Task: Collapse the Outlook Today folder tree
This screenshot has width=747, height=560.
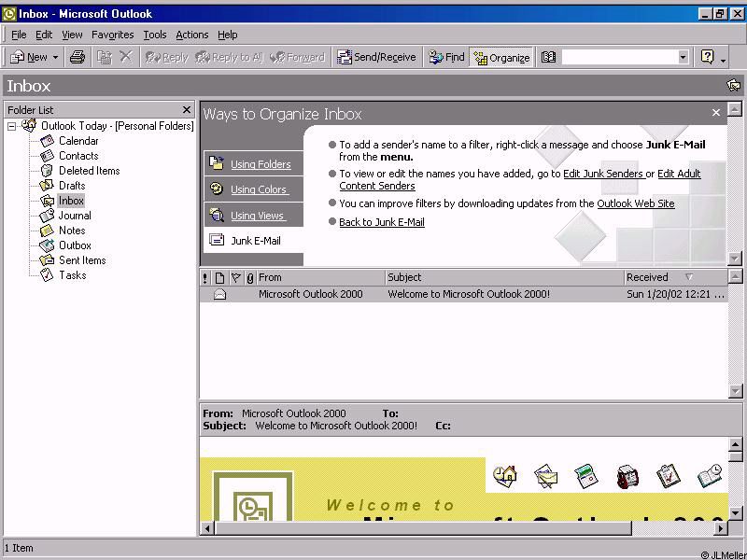Action: 12,126
